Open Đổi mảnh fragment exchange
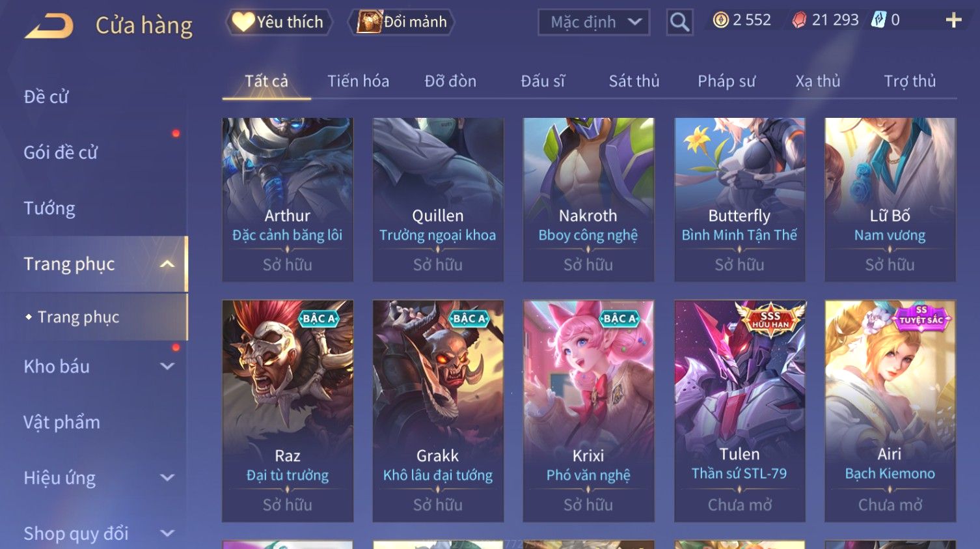This screenshot has height=549, width=980. pos(402,22)
